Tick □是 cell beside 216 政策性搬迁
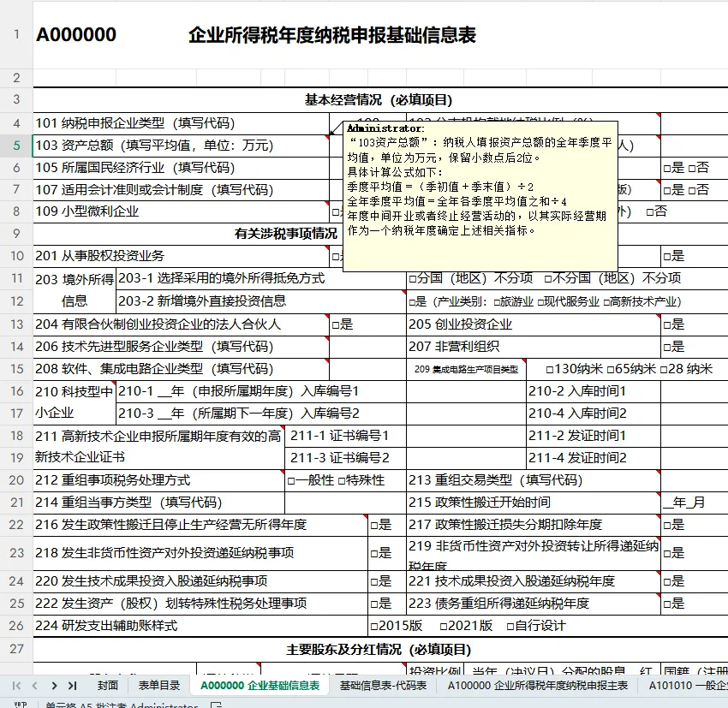The image size is (728, 708). [x=387, y=525]
